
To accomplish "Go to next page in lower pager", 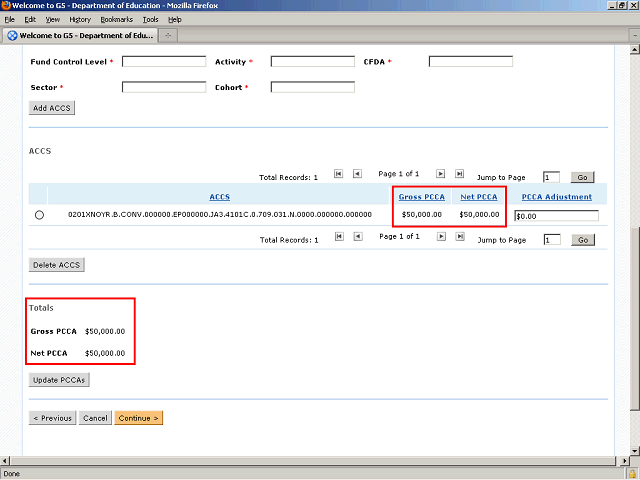I will coord(441,237).
